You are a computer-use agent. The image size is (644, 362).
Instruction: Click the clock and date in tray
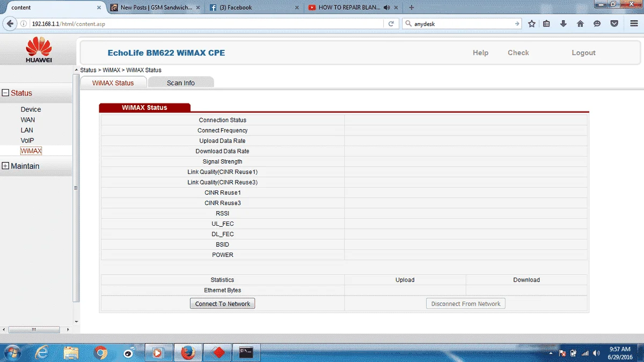620,353
